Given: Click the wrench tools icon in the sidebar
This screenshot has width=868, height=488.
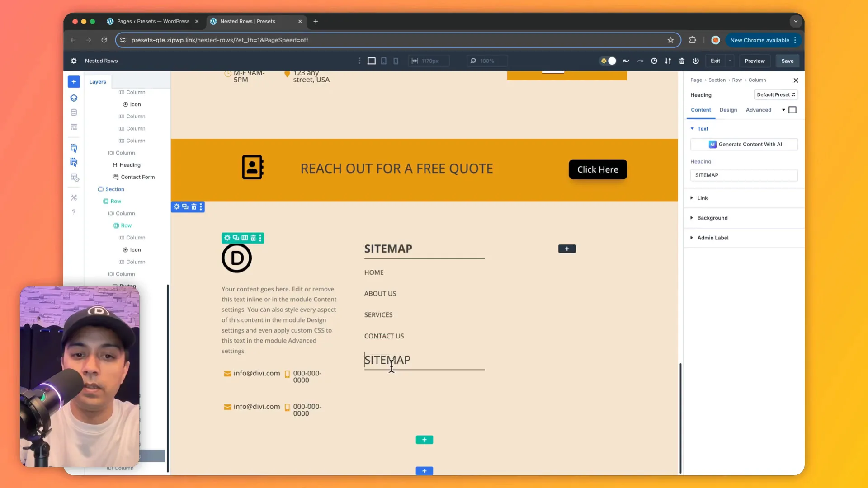Looking at the screenshot, I should pos(74,197).
